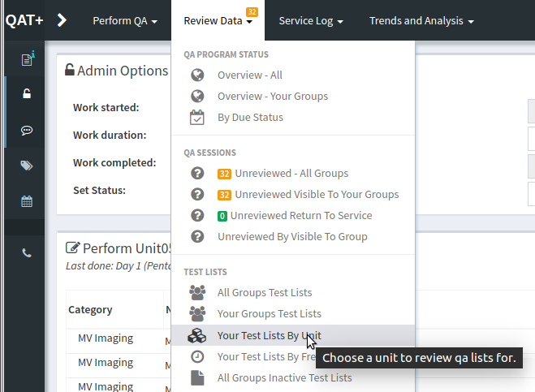The image size is (535, 392).
Task: Click the unlock padlock sidebar icon
Action: [27, 93]
